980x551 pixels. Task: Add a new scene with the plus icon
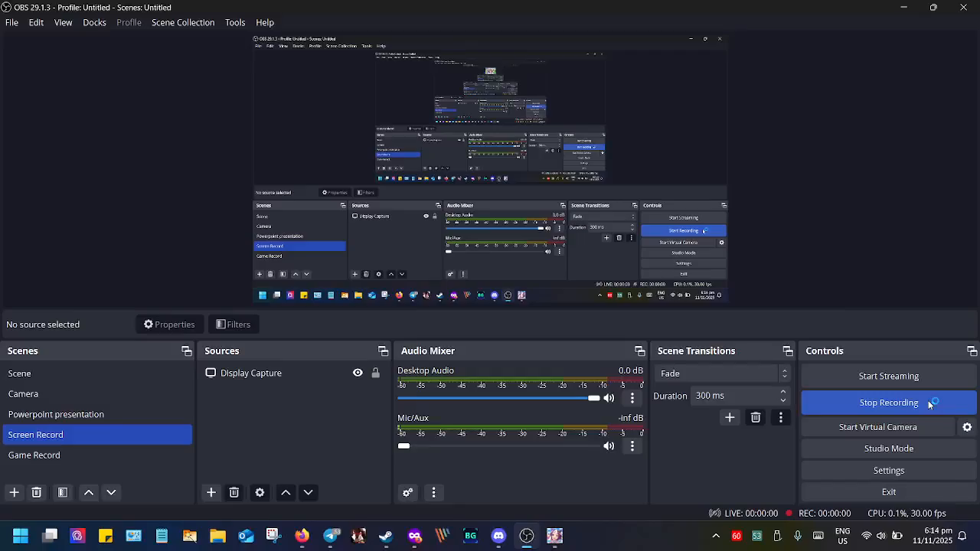point(14,493)
